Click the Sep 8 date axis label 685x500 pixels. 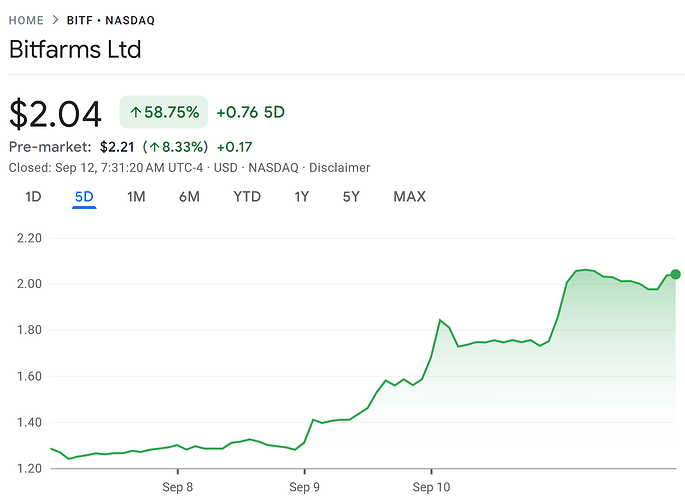178,487
